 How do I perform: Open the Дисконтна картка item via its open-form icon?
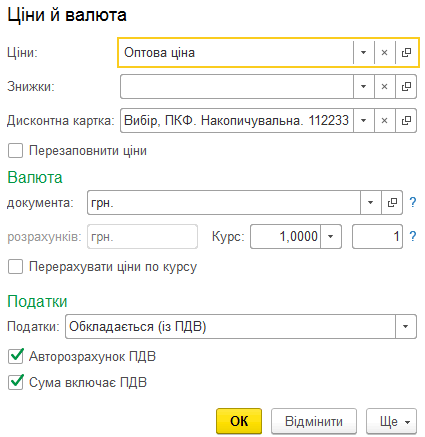(x=406, y=121)
